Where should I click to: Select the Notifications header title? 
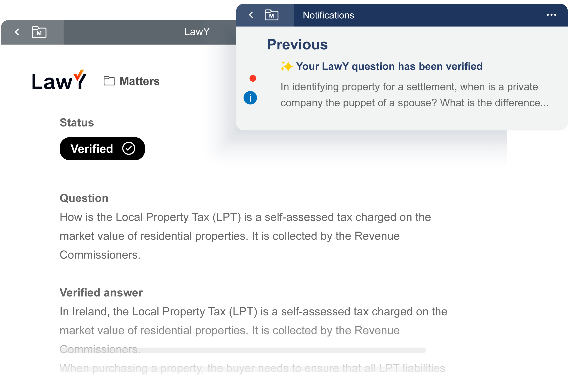click(328, 15)
